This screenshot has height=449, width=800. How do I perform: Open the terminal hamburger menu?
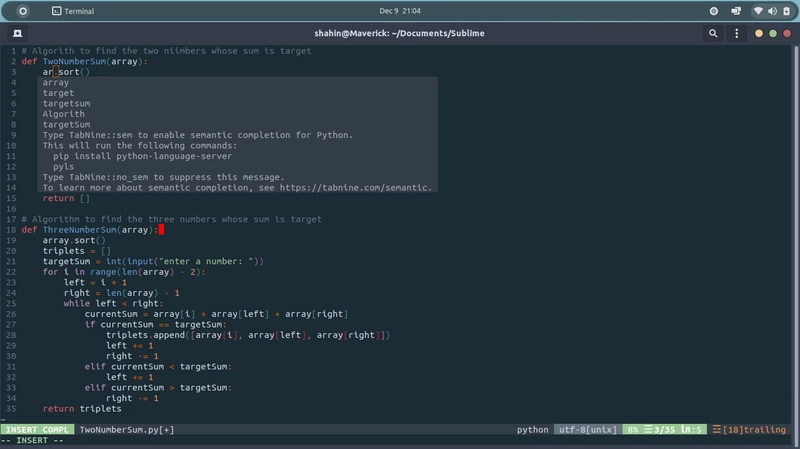[739, 33]
